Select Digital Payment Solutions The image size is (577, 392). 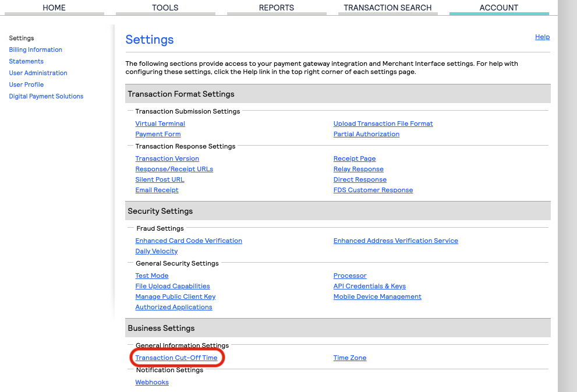tap(46, 96)
